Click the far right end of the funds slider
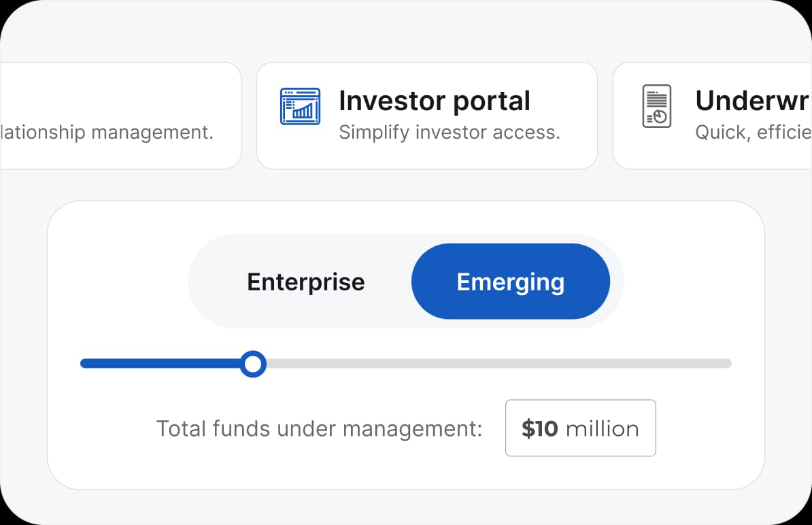This screenshot has height=525, width=812. click(x=726, y=364)
